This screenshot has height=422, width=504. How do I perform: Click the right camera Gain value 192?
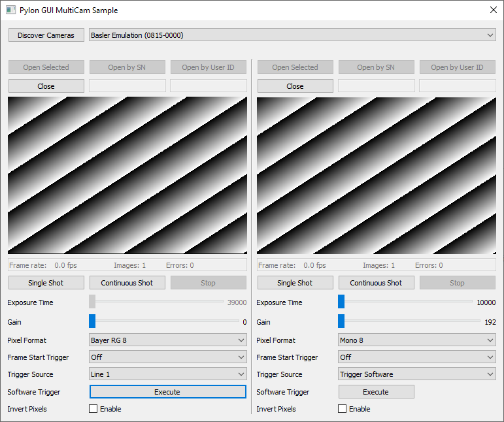pos(490,322)
